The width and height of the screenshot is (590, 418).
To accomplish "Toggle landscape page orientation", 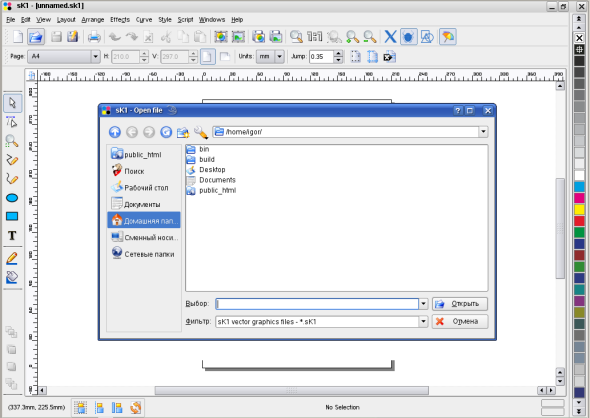I will pos(225,57).
